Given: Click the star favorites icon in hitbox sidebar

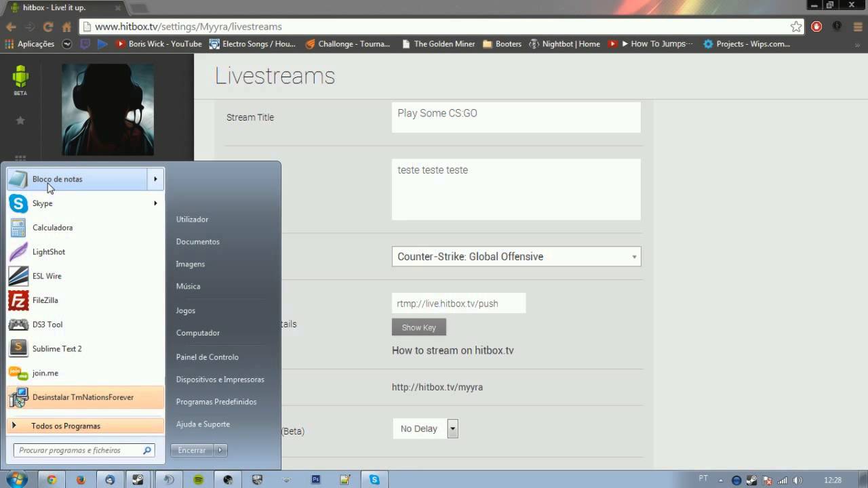Looking at the screenshot, I should pos(20,120).
